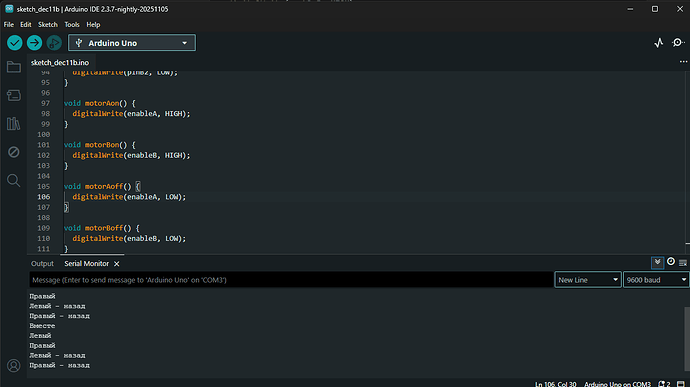Click the Serial Monitor vertical scrollbar
Screen dimensions: 690x387
click(687, 339)
